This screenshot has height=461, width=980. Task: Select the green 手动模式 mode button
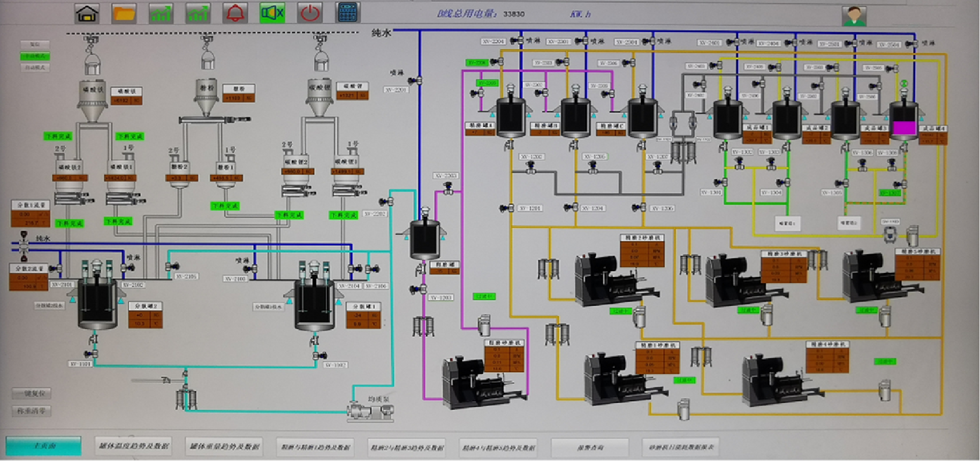pos(35,56)
